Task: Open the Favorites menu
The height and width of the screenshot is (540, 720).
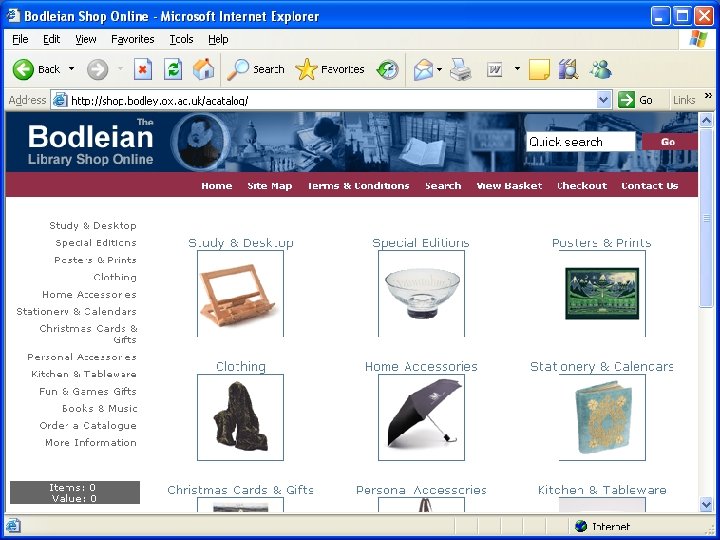Action: (x=133, y=39)
